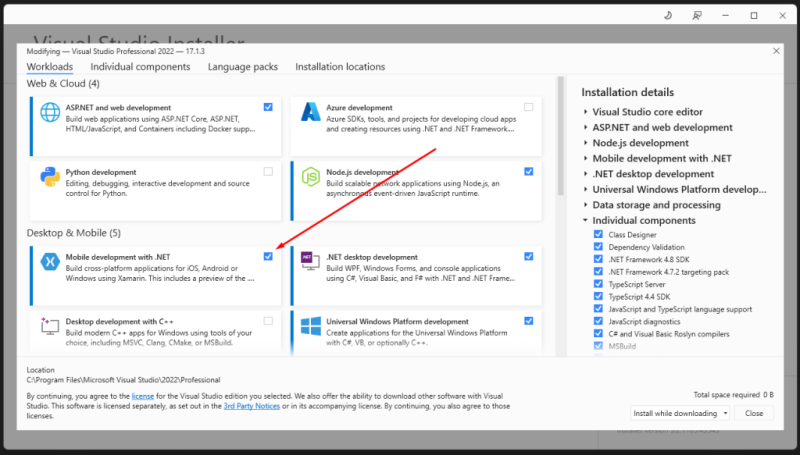This screenshot has width=800, height=455.
Task: Click the Desktop development with C++ icon
Action: tap(49, 326)
